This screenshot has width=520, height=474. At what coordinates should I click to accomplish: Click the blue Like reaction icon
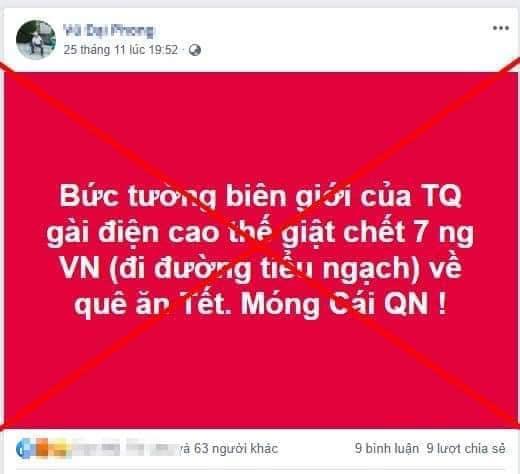[x=24, y=449]
